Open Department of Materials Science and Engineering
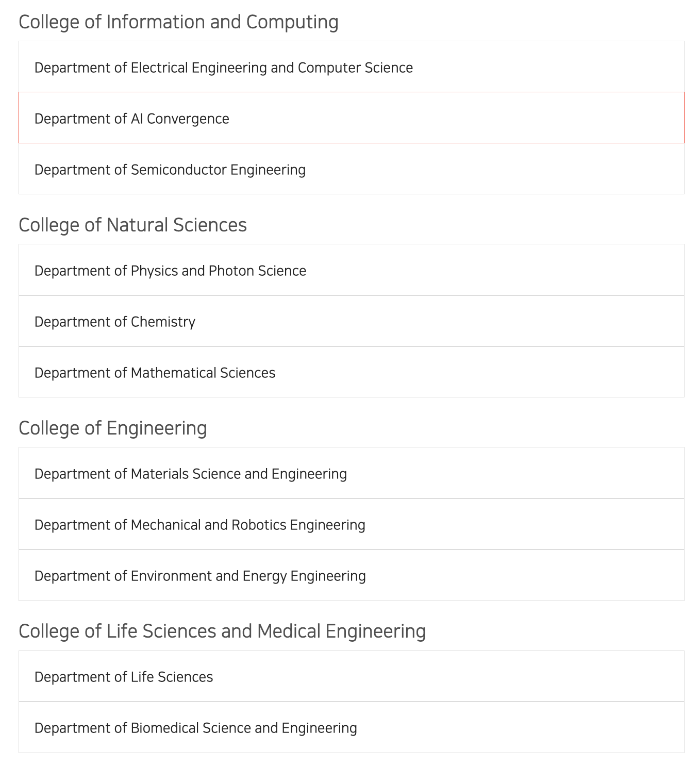 tap(191, 474)
